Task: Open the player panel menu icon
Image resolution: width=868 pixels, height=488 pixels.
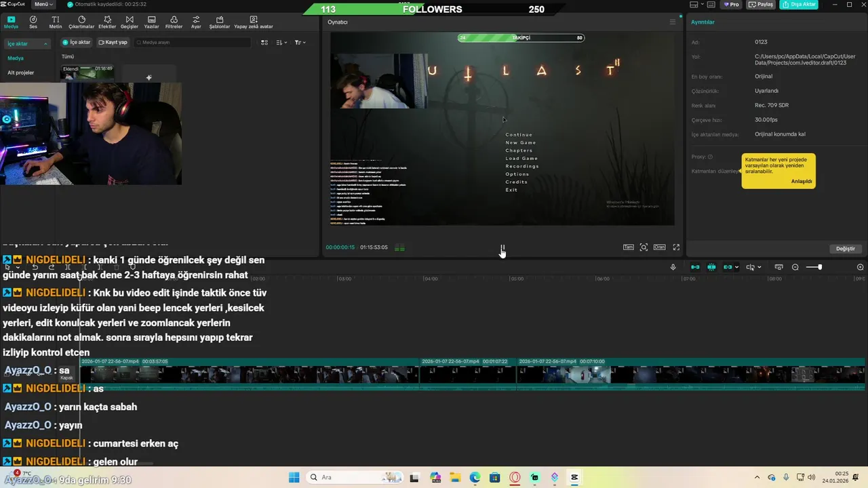Action: (673, 22)
